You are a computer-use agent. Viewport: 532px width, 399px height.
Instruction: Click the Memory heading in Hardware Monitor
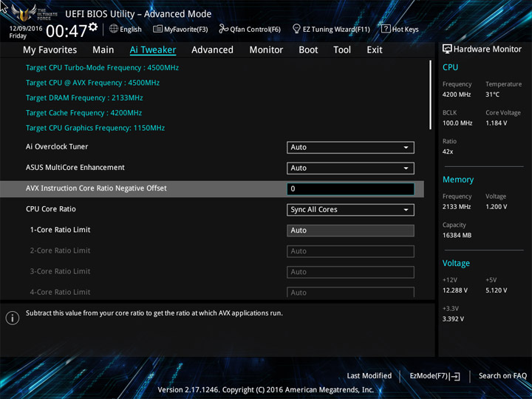[458, 180]
